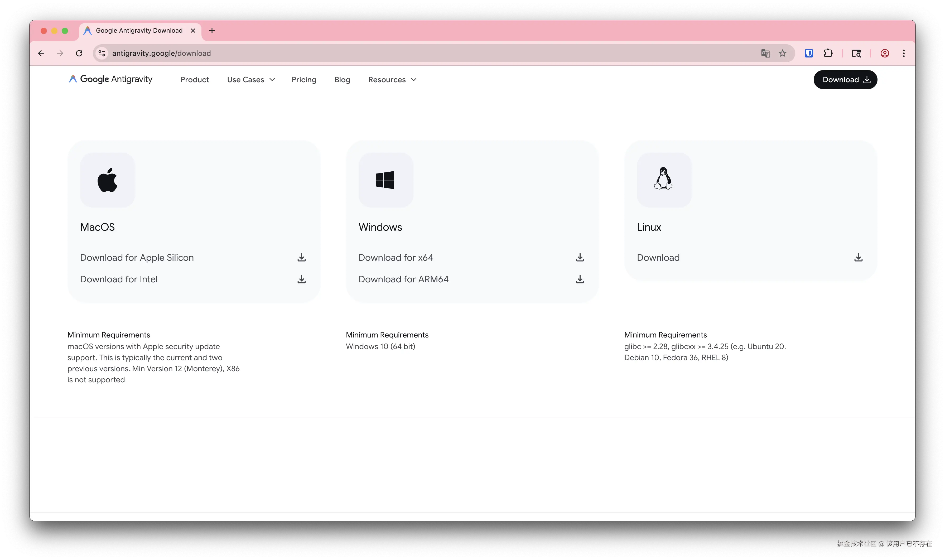Viewport: 945px width, 560px height.
Task: Click the Linux download arrow icon
Action: (858, 257)
